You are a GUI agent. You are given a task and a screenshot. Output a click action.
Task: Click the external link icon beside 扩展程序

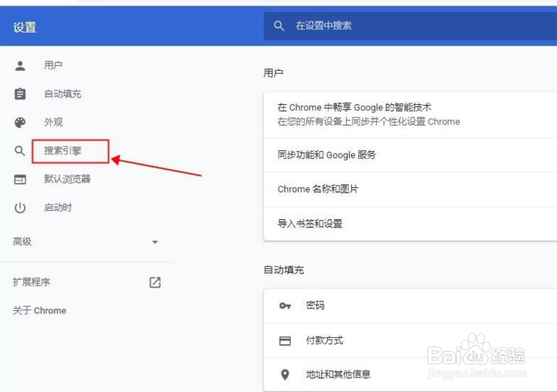click(x=155, y=282)
